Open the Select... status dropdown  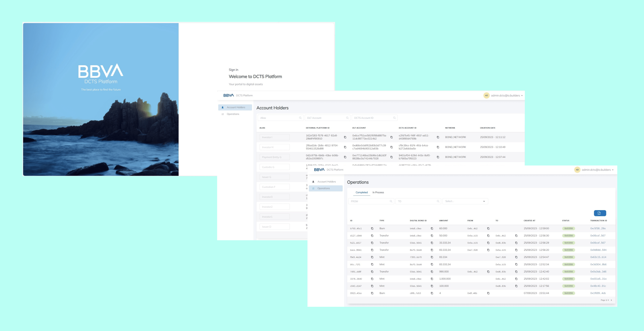pos(465,201)
